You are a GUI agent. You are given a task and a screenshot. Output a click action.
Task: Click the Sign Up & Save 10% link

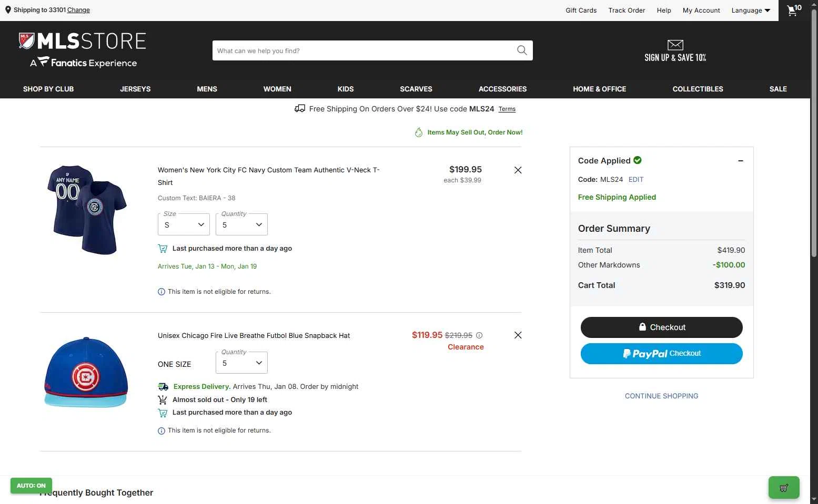[675, 58]
